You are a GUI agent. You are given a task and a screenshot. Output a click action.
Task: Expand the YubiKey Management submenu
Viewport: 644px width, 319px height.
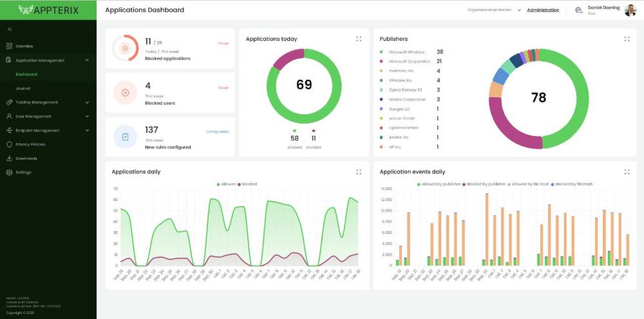click(87, 102)
